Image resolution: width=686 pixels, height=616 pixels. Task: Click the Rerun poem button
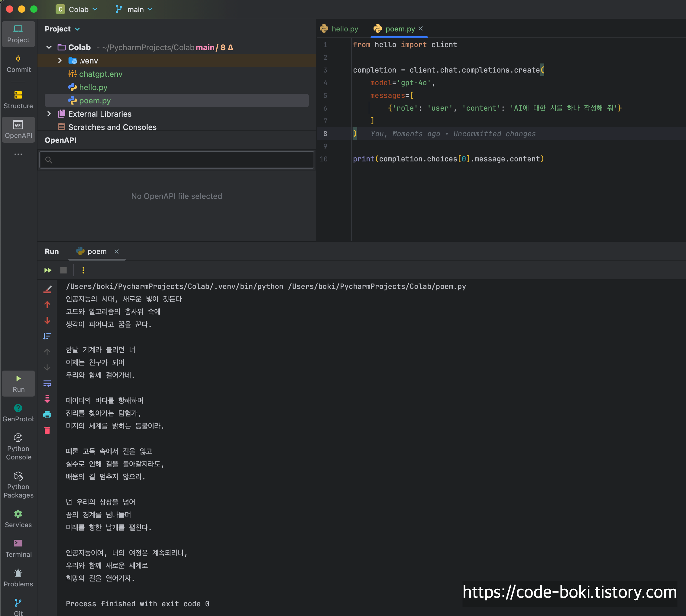(48, 270)
